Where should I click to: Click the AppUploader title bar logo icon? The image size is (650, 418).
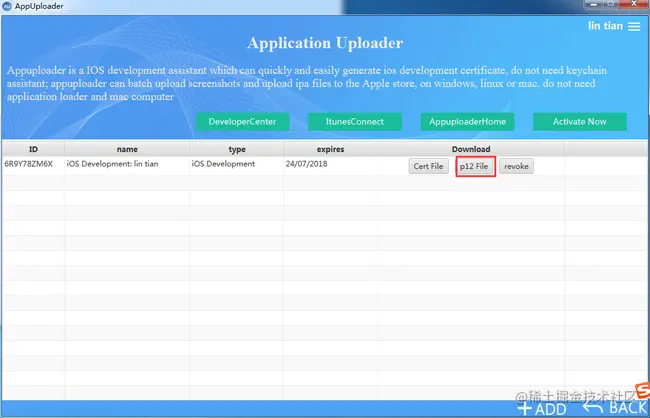tap(7, 6)
